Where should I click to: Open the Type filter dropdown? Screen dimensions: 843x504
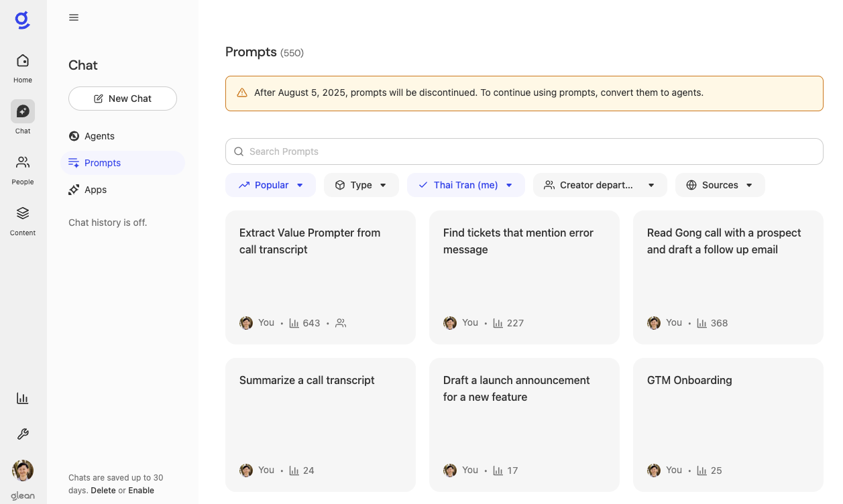[x=361, y=185]
